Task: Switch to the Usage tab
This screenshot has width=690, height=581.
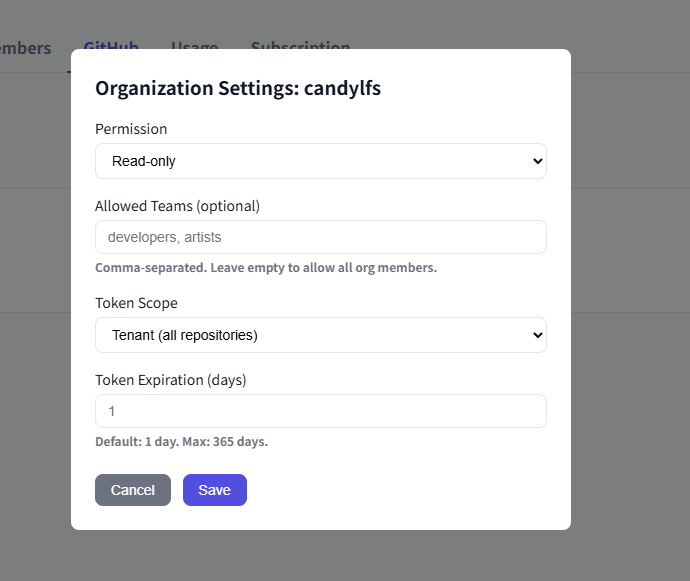Action: 194,47
